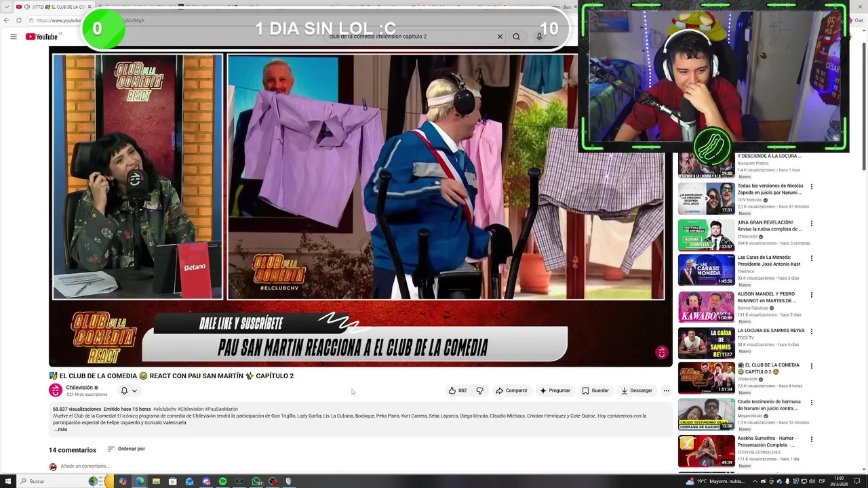Open the El Club de la Comedia Capítulo 2 thumbnail
Screen dimensions: 868x488
tap(706, 378)
